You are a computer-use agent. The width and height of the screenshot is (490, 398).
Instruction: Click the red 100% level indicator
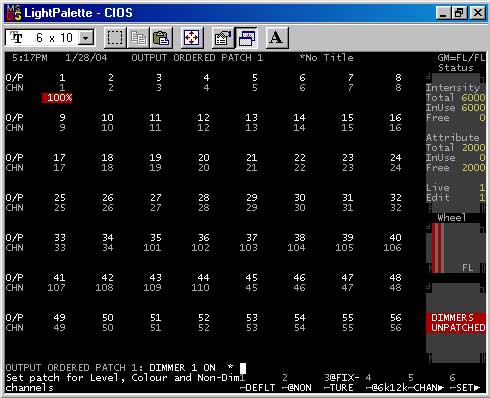point(57,98)
